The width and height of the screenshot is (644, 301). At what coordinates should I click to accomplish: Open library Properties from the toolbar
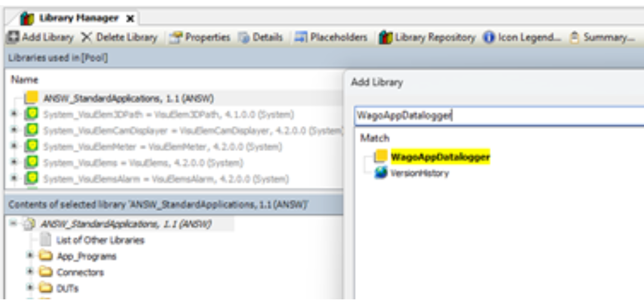coord(200,38)
